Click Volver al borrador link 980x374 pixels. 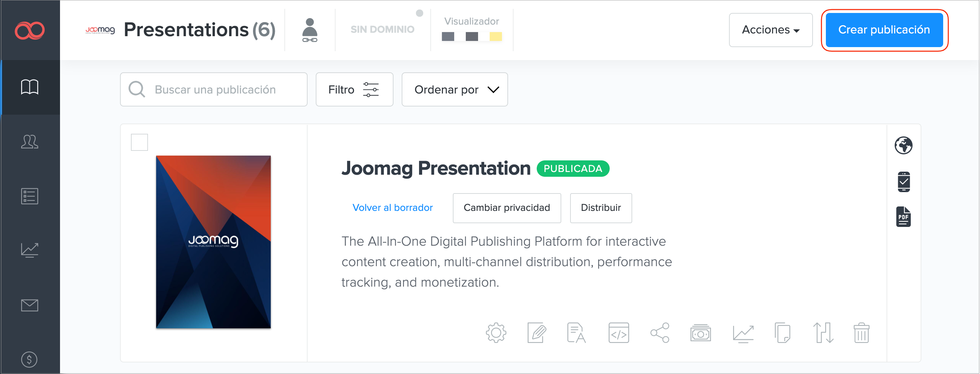click(x=392, y=207)
